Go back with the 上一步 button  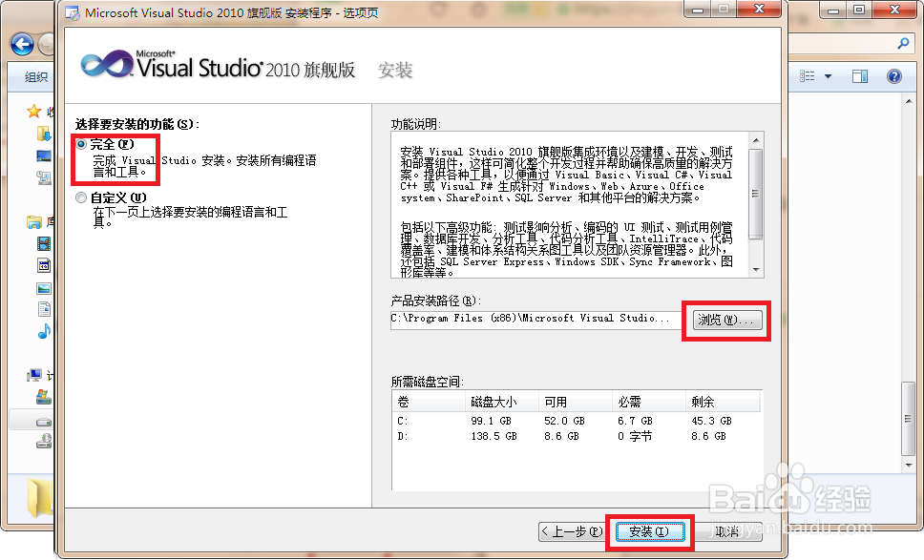(572, 531)
